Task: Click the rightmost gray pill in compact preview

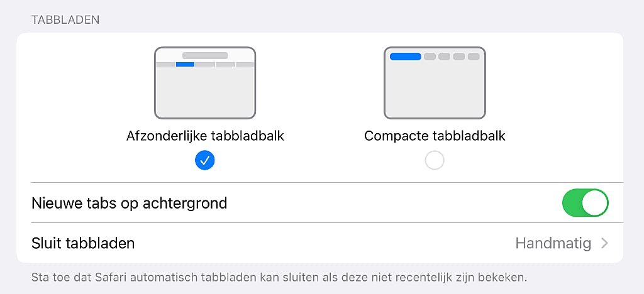Action: pos(474,57)
